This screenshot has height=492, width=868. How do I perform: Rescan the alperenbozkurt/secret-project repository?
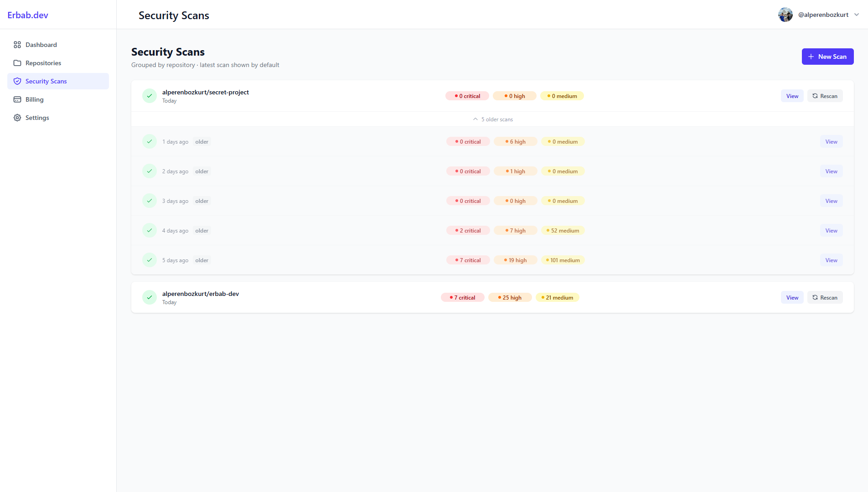click(x=825, y=96)
